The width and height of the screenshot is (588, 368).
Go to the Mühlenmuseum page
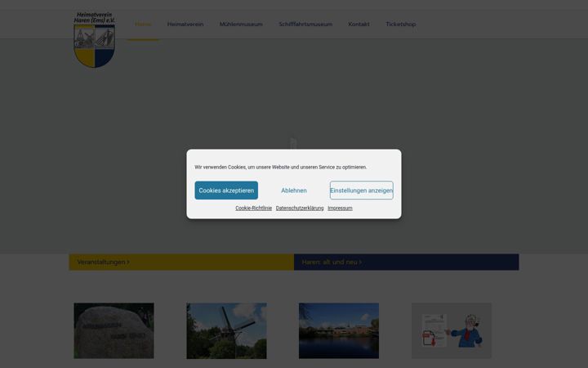click(241, 24)
